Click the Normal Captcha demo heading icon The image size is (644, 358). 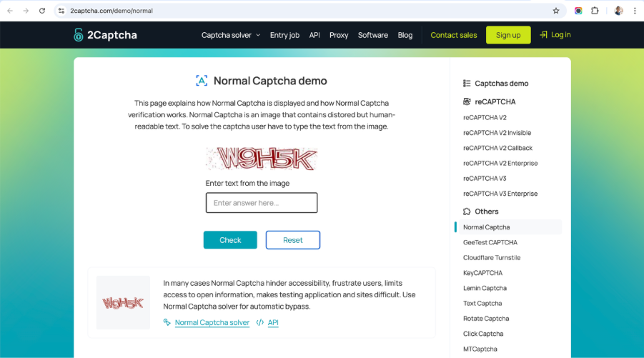pos(202,81)
